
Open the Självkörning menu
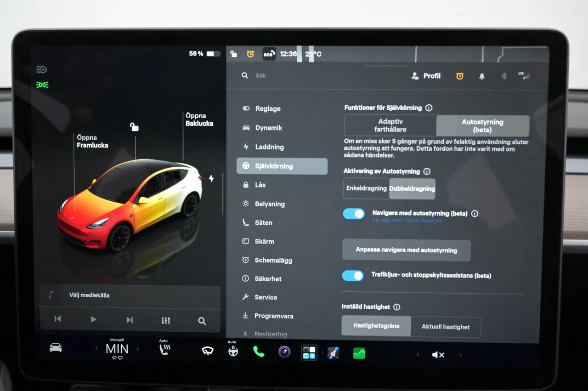pos(282,166)
